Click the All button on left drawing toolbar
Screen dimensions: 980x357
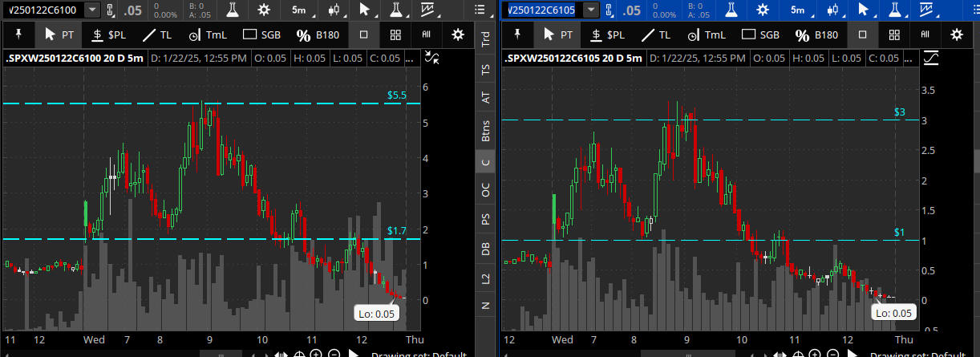point(426,34)
